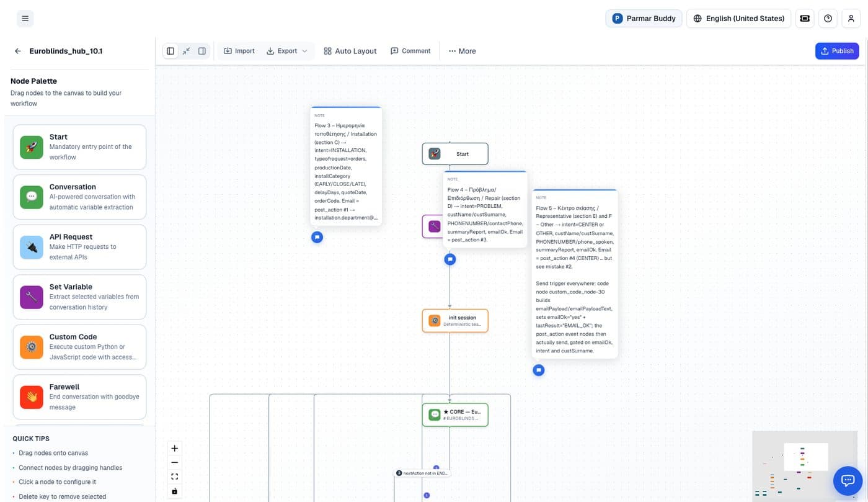Toggle the right sidebar panel view

pos(202,51)
